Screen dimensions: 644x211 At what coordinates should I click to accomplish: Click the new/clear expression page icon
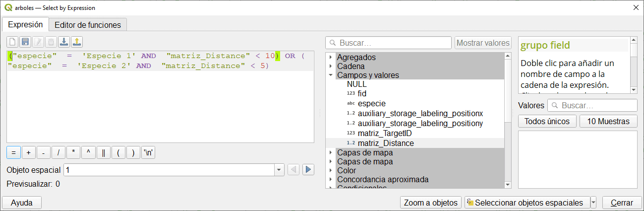pyautogui.click(x=13, y=42)
